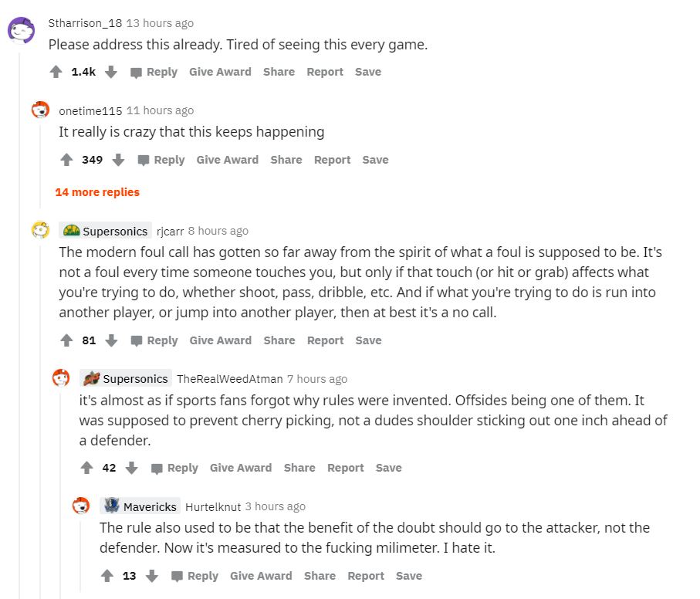Downvote Hurtelknut's comment
Image resolution: width=700 pixels, height=599 pixels.
click(x=151, y=576)
